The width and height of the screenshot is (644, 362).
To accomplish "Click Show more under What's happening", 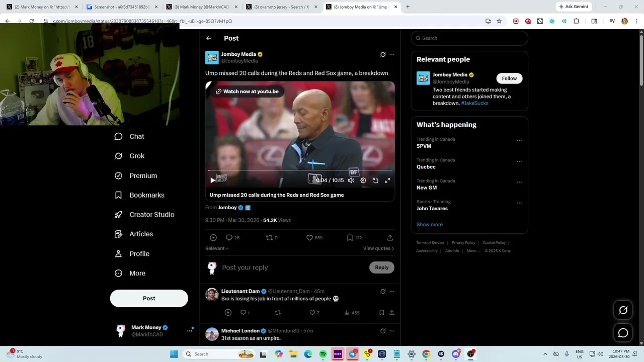I will click(429, 225).
